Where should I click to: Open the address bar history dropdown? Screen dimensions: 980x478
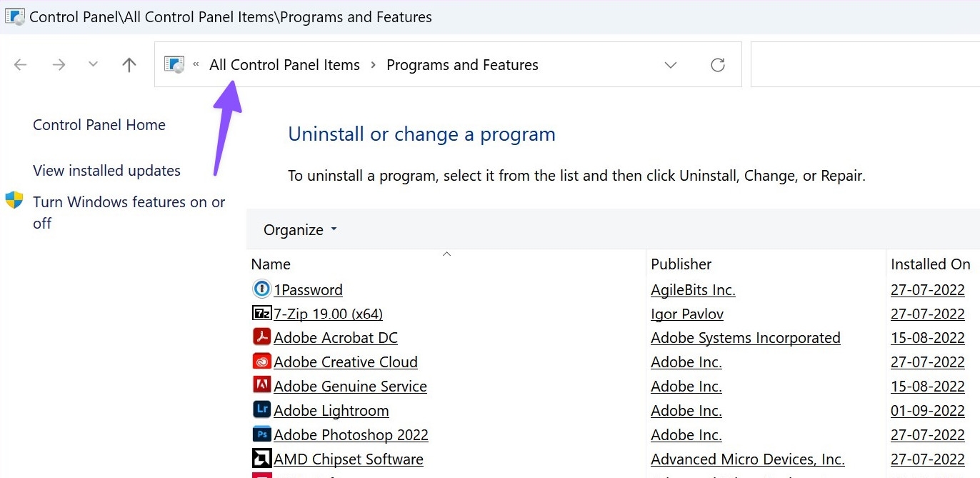(x=670, y=65)
